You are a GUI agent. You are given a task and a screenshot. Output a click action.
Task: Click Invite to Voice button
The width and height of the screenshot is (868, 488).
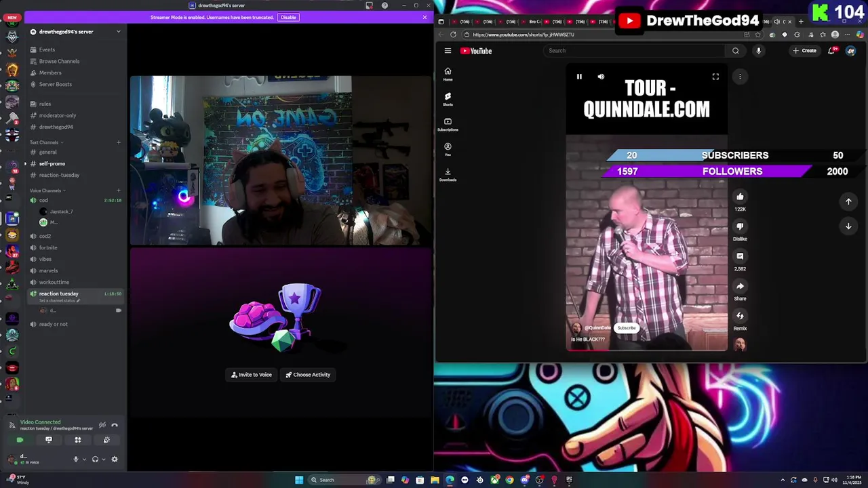pyautogui.click(x=251, y=375)
